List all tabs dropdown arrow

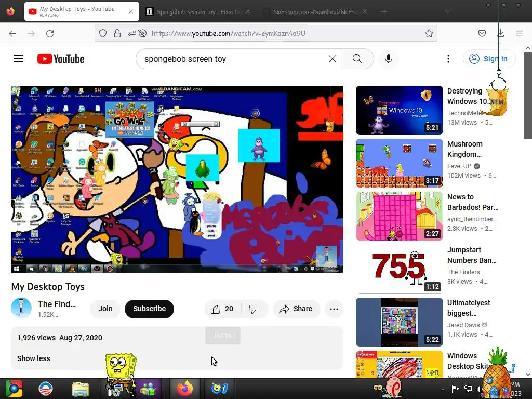(x=448, y=11)
